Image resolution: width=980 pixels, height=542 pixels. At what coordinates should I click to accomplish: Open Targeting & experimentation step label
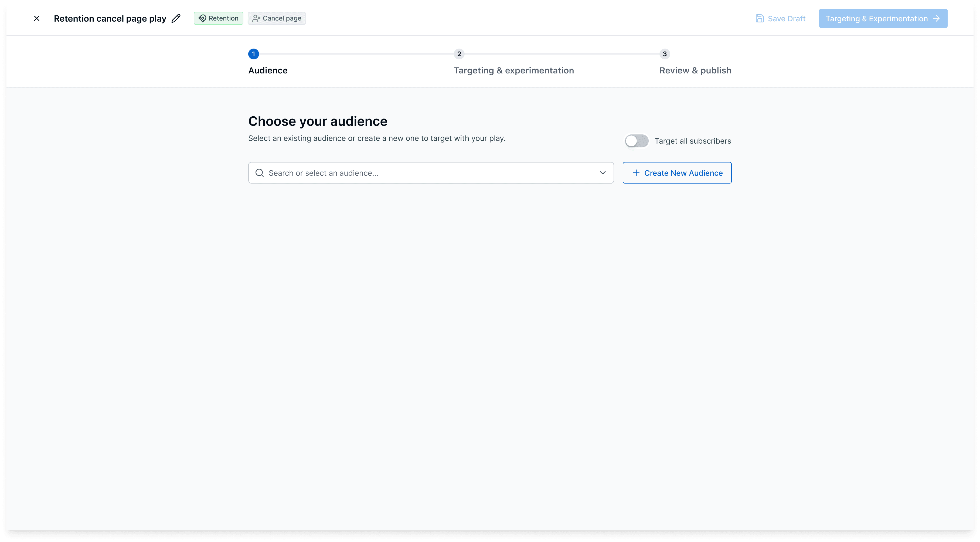coord(513,70)
